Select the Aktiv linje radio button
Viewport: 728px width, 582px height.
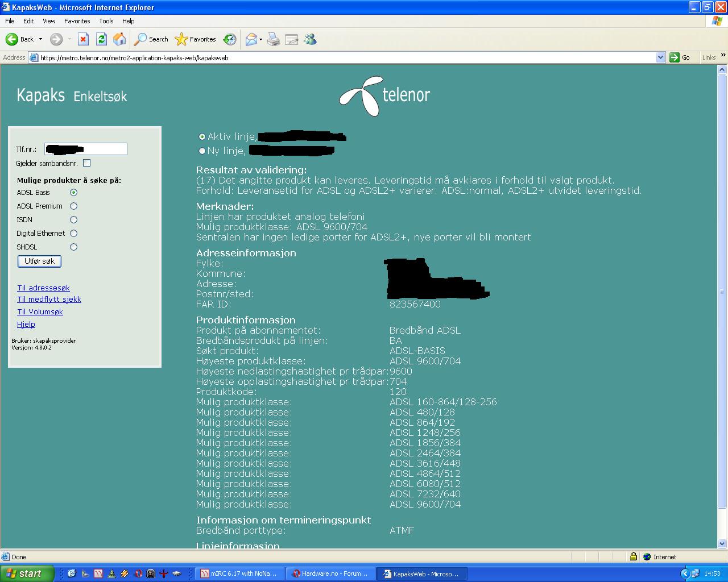tap(202, 137)
